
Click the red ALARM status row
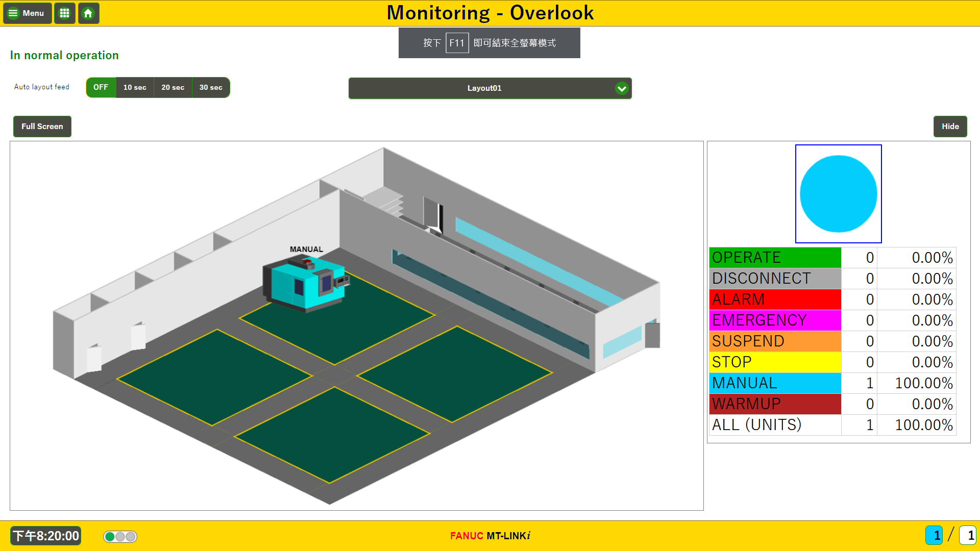(775, 299)
